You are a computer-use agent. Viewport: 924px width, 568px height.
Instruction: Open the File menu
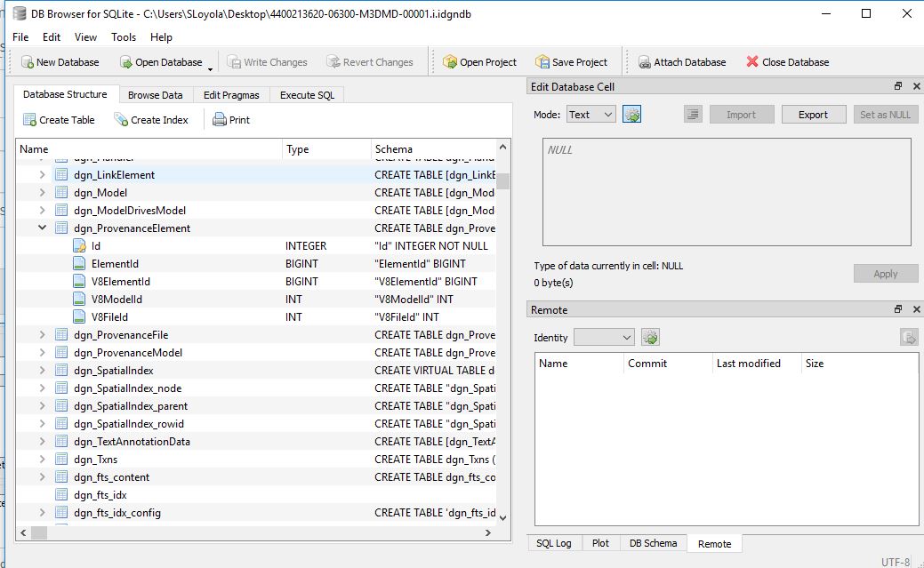point(20,36)
